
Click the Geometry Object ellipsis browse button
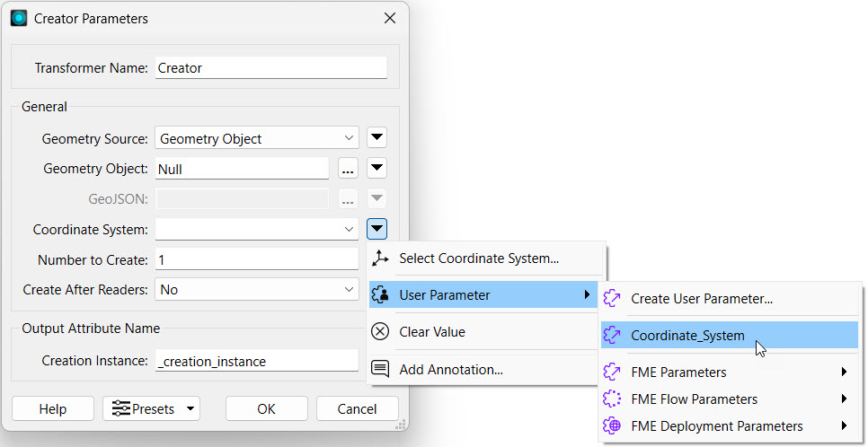pyautogui.click(x=348, y=168)
